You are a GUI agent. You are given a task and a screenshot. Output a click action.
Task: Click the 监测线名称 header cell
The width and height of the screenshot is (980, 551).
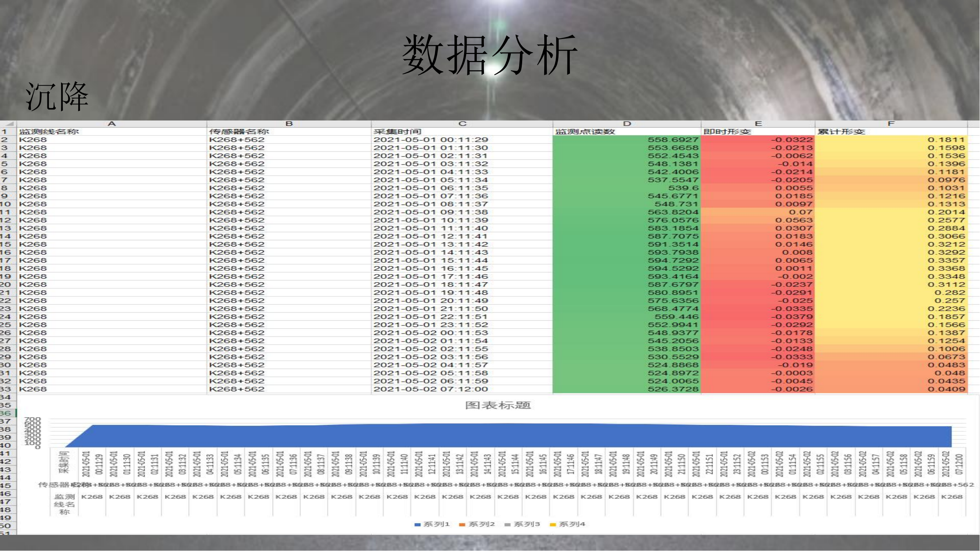[x=111, y=132]
